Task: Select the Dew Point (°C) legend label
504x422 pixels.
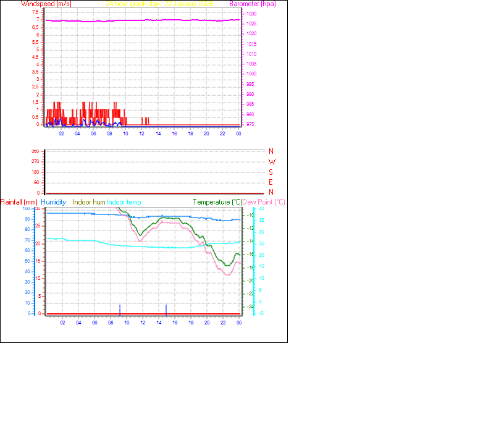Action: tap(264, 202)
